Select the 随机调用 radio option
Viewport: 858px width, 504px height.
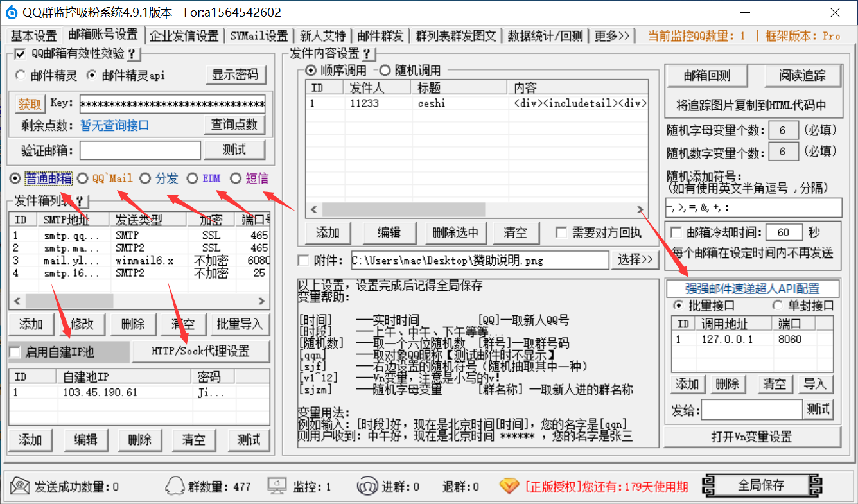pos(385,70)
